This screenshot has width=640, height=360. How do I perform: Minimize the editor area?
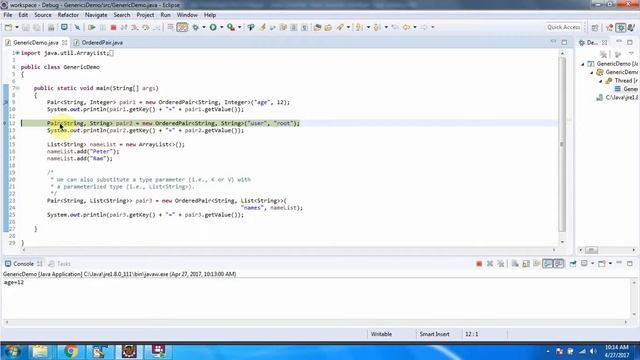click(553, 42)
